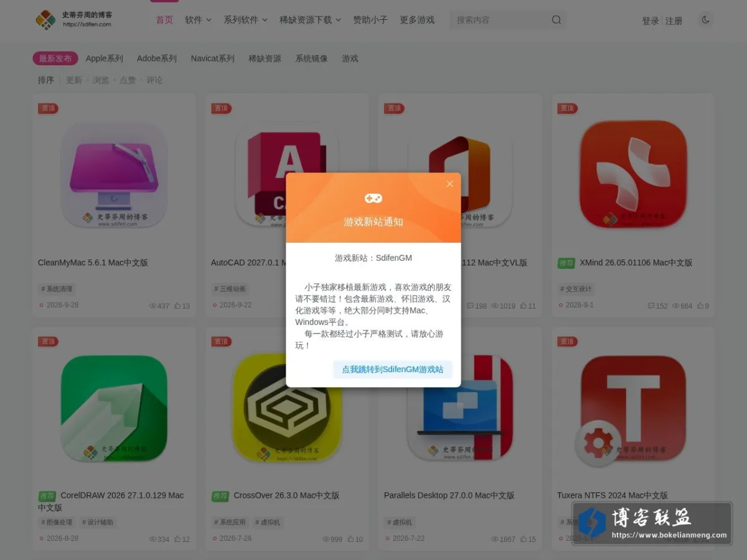Click the view count icon on CleanMyMac card

[x=153, y=306]
